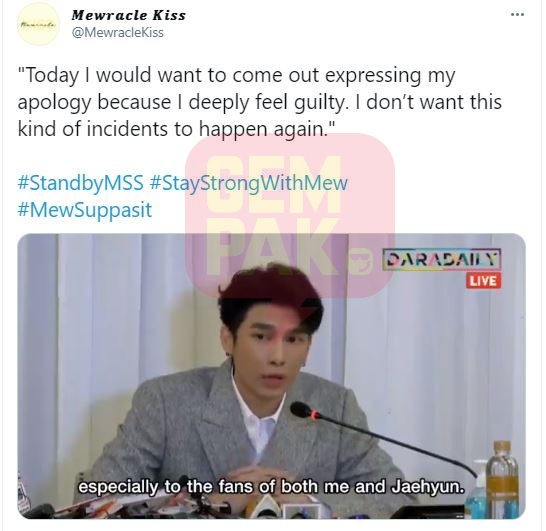Viewport: 546px width, 531px height.
Task: Open the #StandbyMSS hashtag
Action: [80, 183]
